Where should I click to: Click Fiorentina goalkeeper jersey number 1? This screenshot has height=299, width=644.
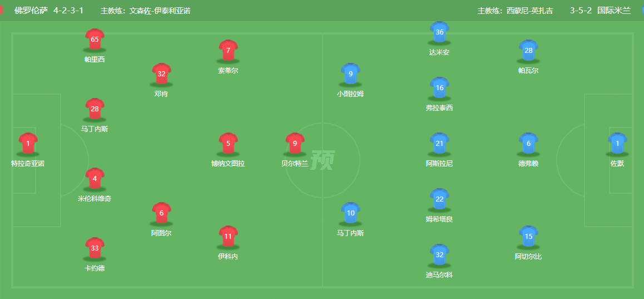[x=28, y=143]
